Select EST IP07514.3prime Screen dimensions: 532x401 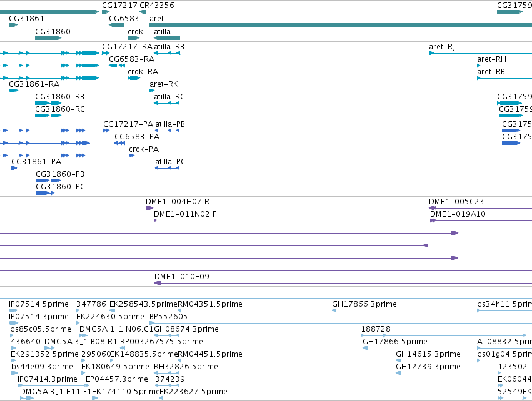39,317
